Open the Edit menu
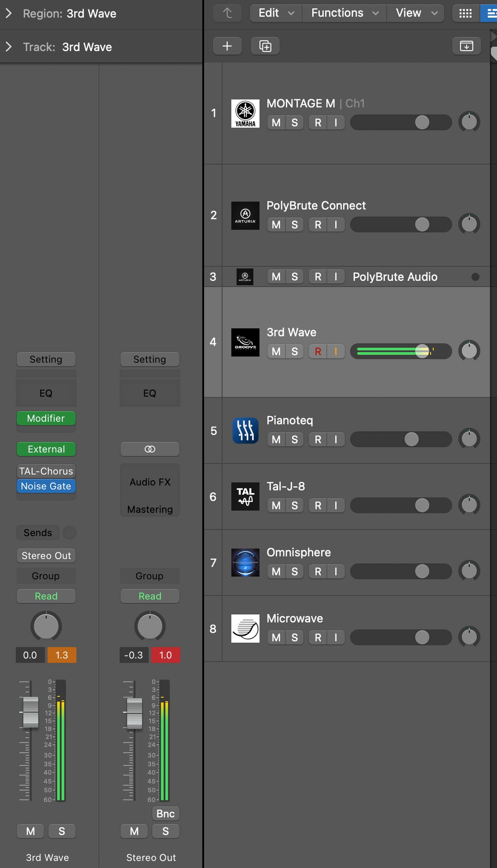This screenshot has width=497, height=868. point(276,13)
